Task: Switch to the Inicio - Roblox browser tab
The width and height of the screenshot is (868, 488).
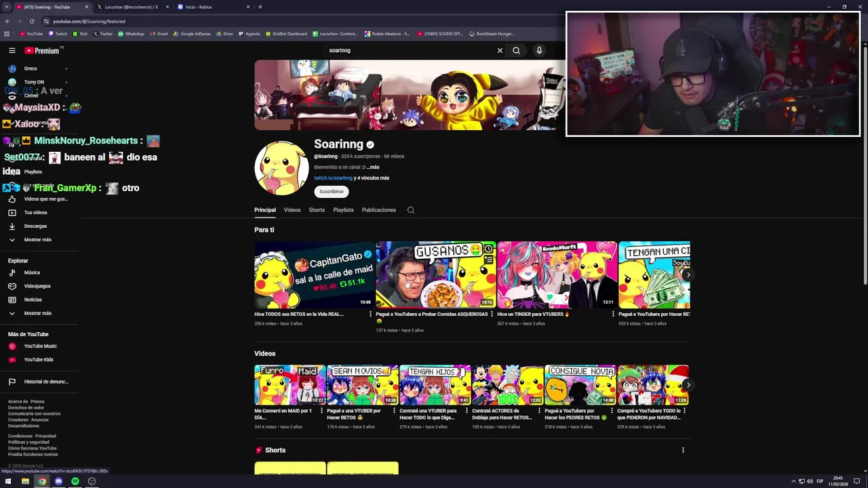Action: pos(213,7)
